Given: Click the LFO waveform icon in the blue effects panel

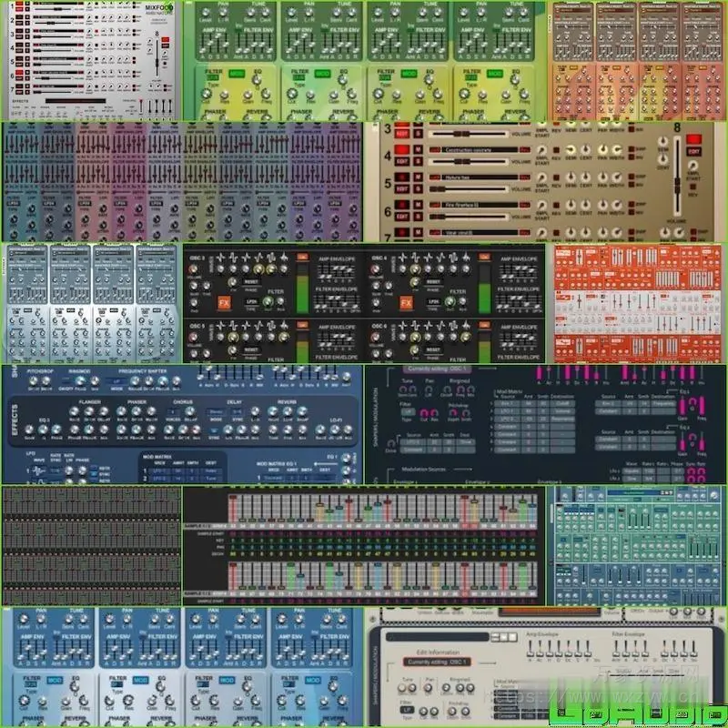Looking at the screenshot, I should point(38,470).
